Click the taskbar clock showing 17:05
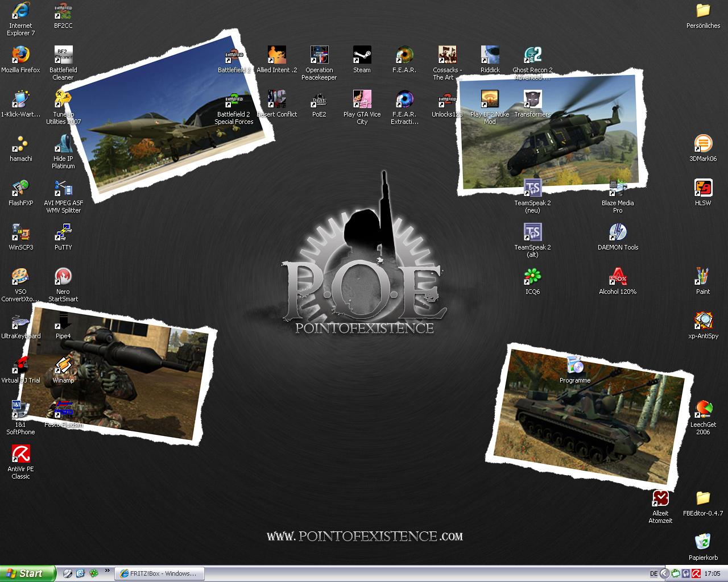The image size is (728, 582). pyautogui.click(x=712, y=573)
